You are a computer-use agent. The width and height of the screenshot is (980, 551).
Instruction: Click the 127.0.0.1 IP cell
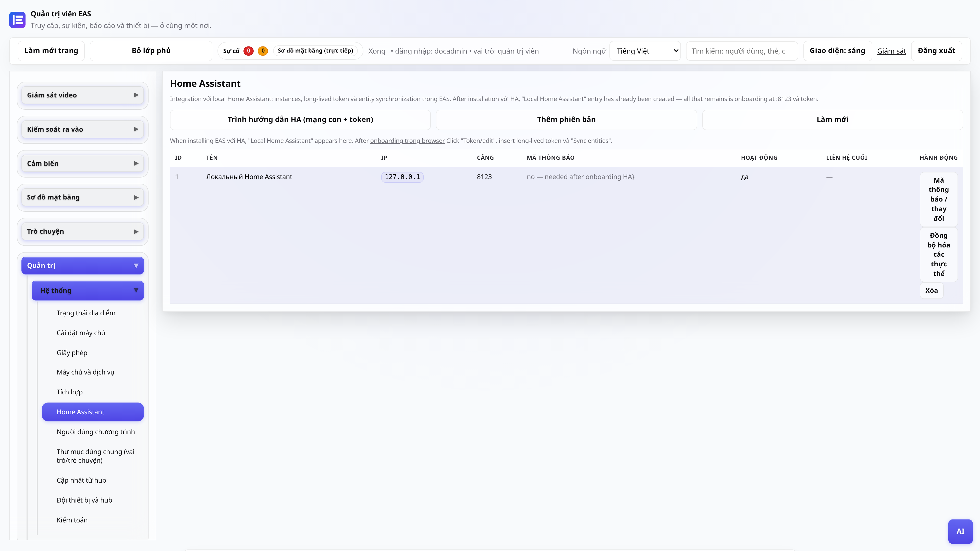tap(402, 177)
